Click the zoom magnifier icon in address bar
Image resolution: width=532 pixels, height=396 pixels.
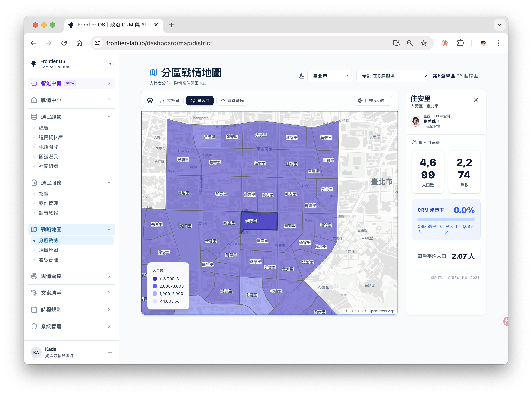click(x=410, y=43)
